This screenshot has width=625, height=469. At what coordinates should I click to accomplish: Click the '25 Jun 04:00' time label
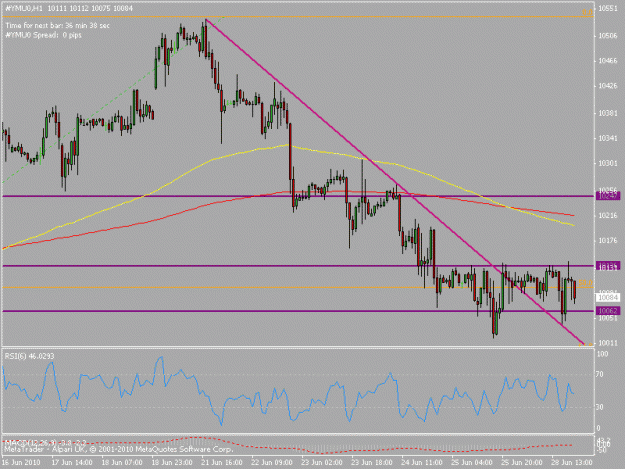472,462
